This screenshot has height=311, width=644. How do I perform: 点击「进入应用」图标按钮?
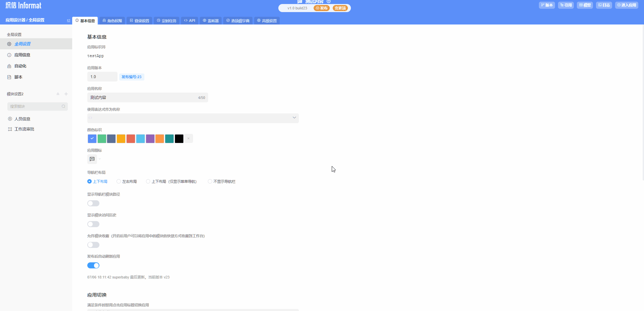[x=627, y=5]
